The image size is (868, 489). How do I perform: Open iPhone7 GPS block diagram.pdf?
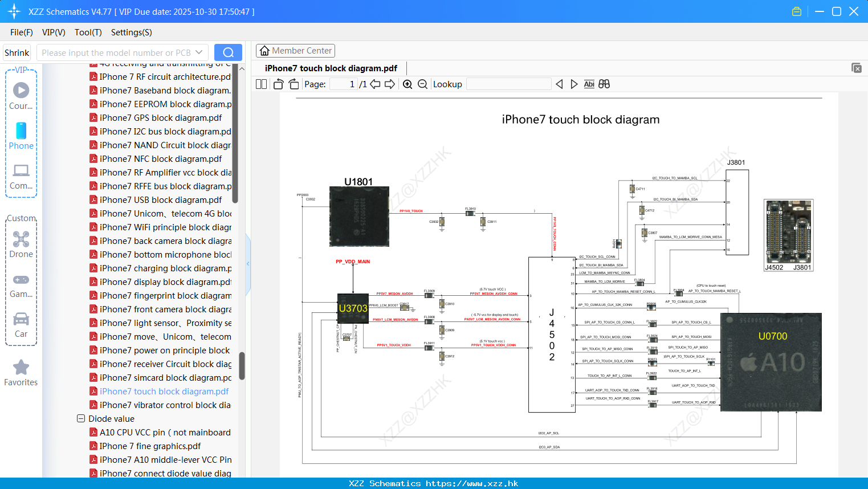156,117
